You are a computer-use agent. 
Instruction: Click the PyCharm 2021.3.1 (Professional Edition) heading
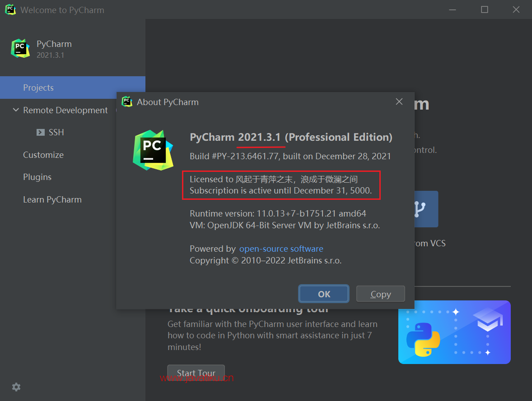click(x=291, y=137)
